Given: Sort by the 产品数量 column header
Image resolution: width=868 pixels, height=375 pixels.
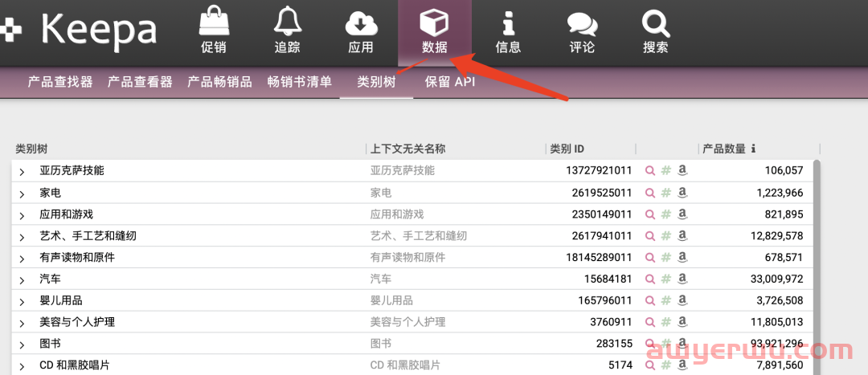Looking at the screenshot, I should pos(724,149).
